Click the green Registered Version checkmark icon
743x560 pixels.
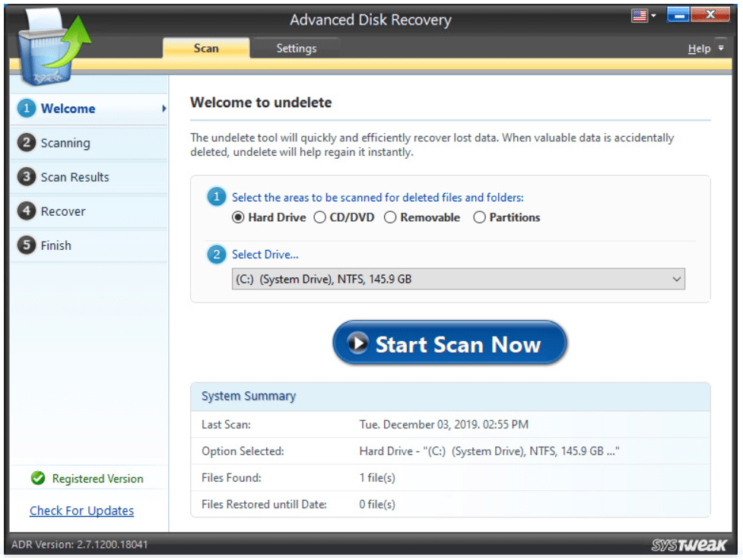(x=38, y=478)
